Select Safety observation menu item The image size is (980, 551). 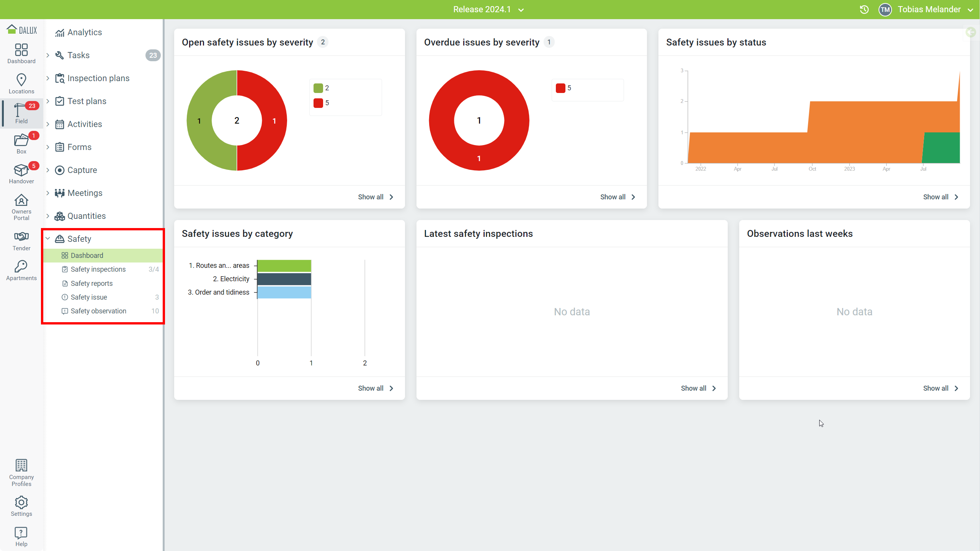point(98,311)
